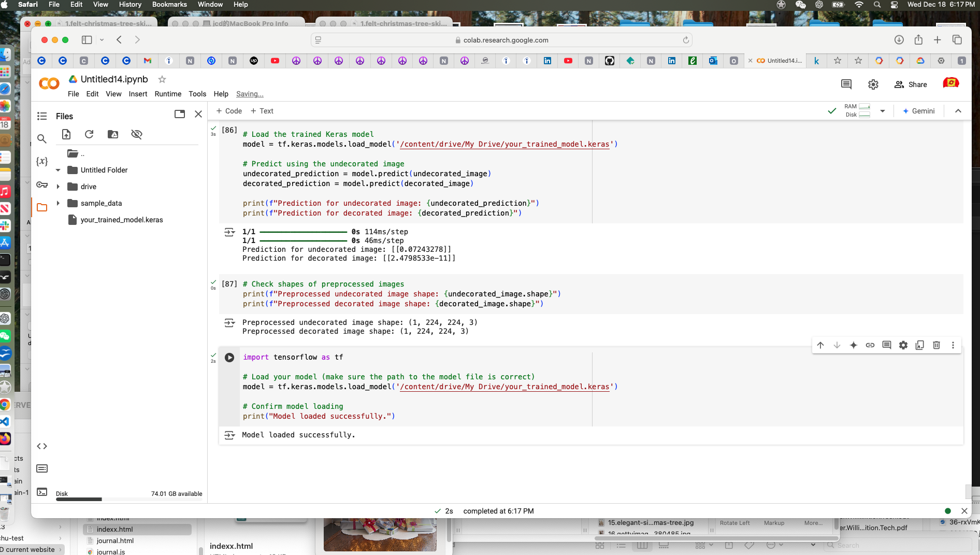
Task: Run the import tensorflow code cell
Action: (x=229, y=358)
